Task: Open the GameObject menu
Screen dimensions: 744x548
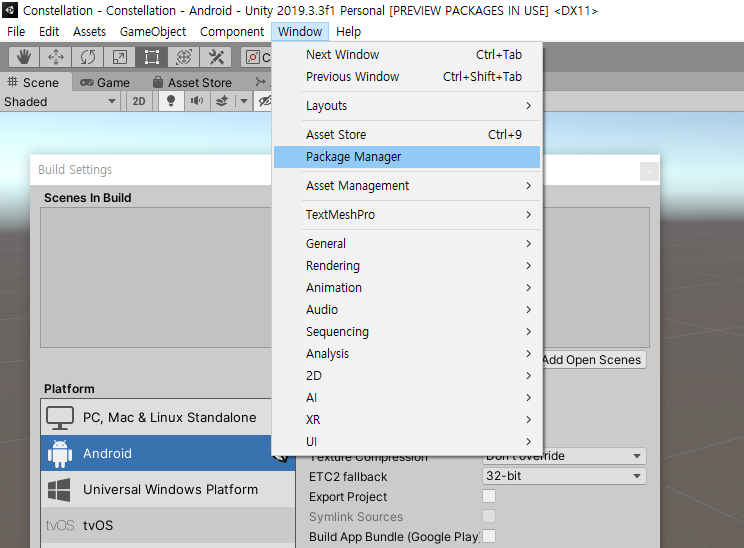Action: (x=153, y=32)
